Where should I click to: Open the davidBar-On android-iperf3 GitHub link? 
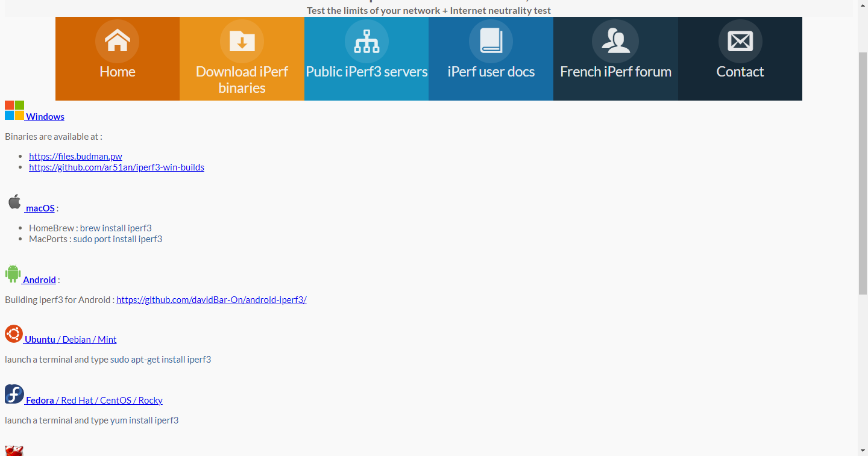click(212, 300)
